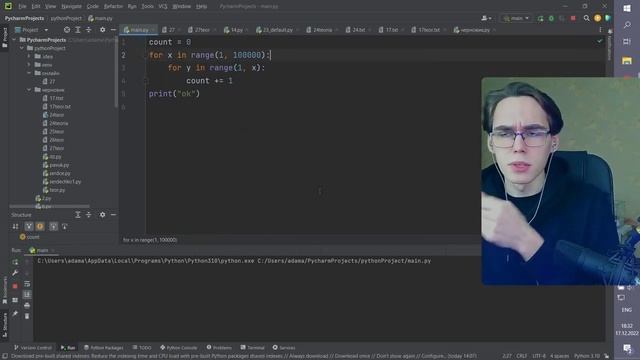Open the Tools menu
640x360 pixels.
pos(148,7)
